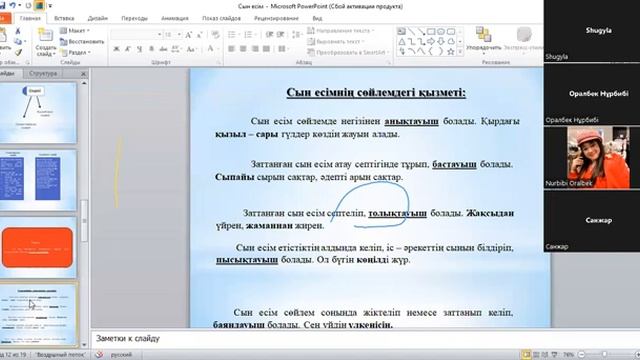This screenshot has width=640, height=360.
Task: Select the orange slide thumbnail
Action: pos(38,247)
